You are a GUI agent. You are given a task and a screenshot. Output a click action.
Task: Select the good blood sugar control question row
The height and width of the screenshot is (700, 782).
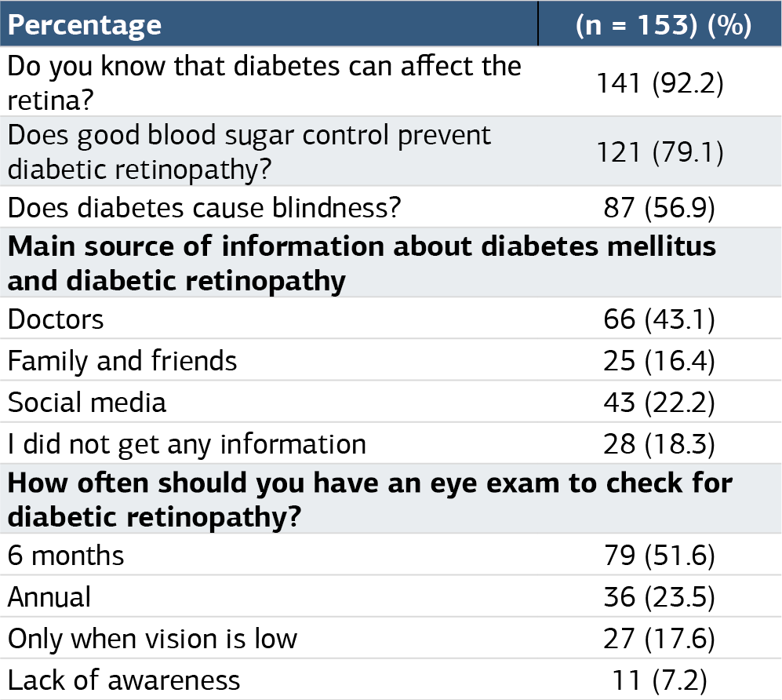point(391,151)
